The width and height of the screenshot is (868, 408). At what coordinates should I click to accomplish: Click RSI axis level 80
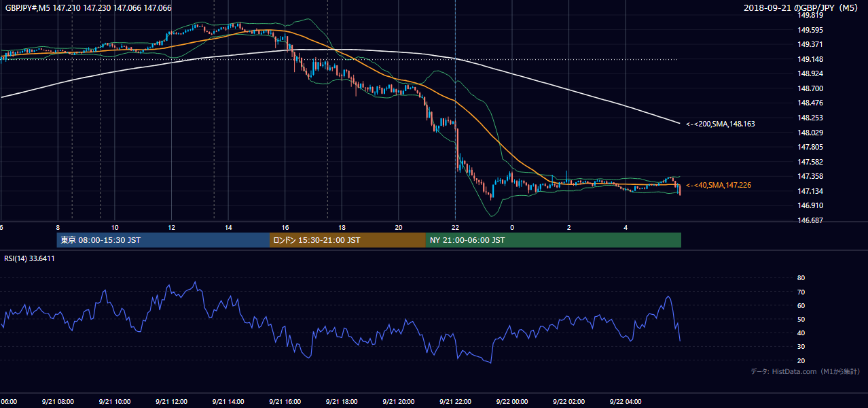tap(801, 278)
